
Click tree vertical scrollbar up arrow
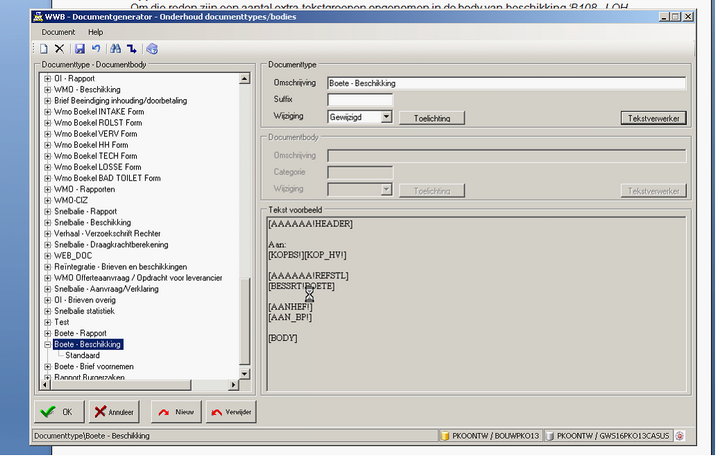coord(244,79)
